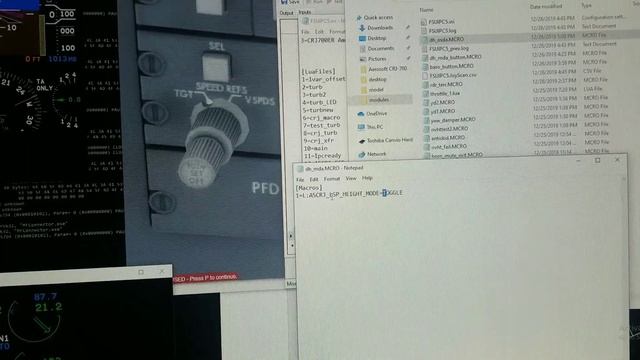Click the Configuration settings type cell for FSUIPC5.ini

tap(604, 18)
